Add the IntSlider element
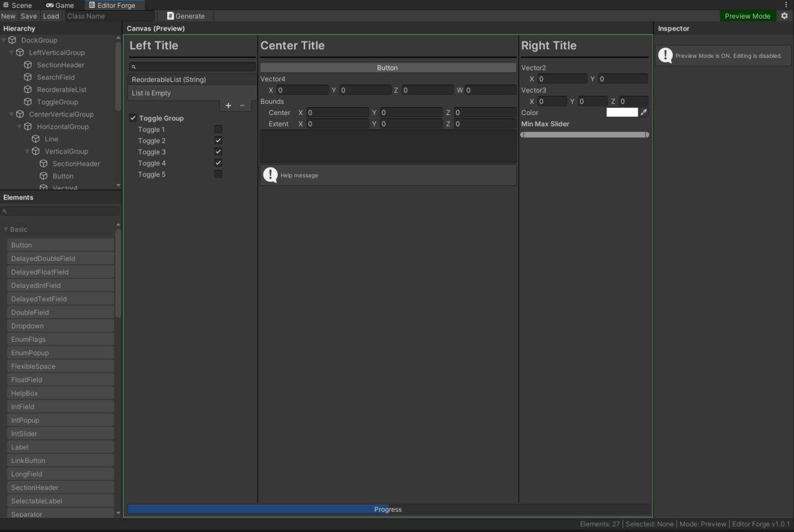Viewport: 794px width, 532px height. pos(61,434)
